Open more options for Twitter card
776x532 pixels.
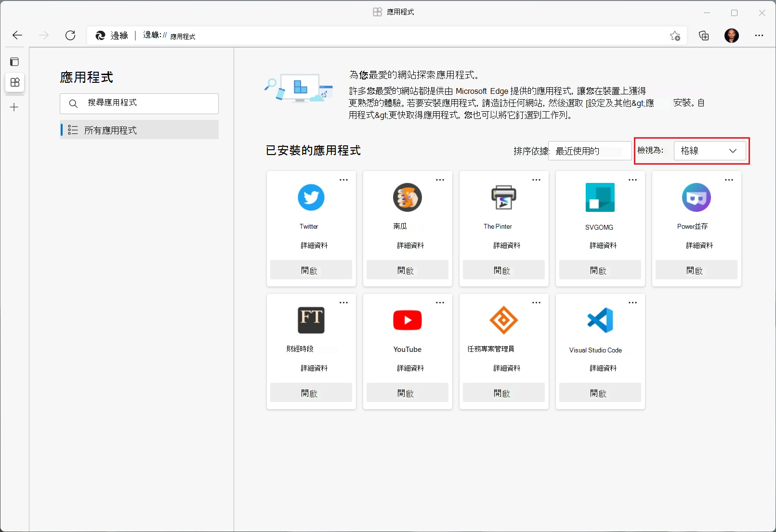[343, 180]
